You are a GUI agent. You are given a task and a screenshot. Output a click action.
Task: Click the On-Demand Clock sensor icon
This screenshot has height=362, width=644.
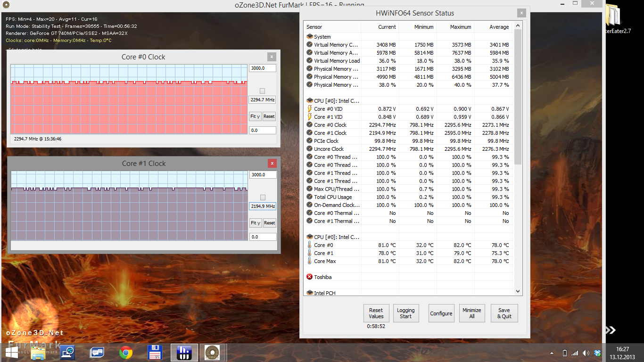[310, 205]
